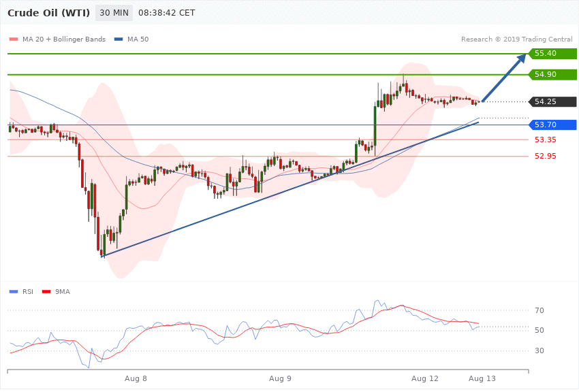Click the Aug 8 date label
The image size is (579, 392).
(x=136, y=378)
